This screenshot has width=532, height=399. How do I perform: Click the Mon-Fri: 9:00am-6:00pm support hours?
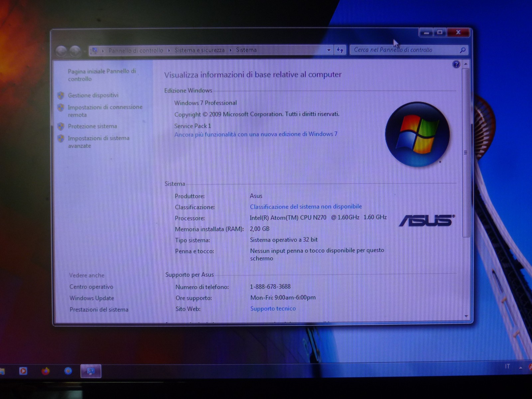tap(283, 298)
